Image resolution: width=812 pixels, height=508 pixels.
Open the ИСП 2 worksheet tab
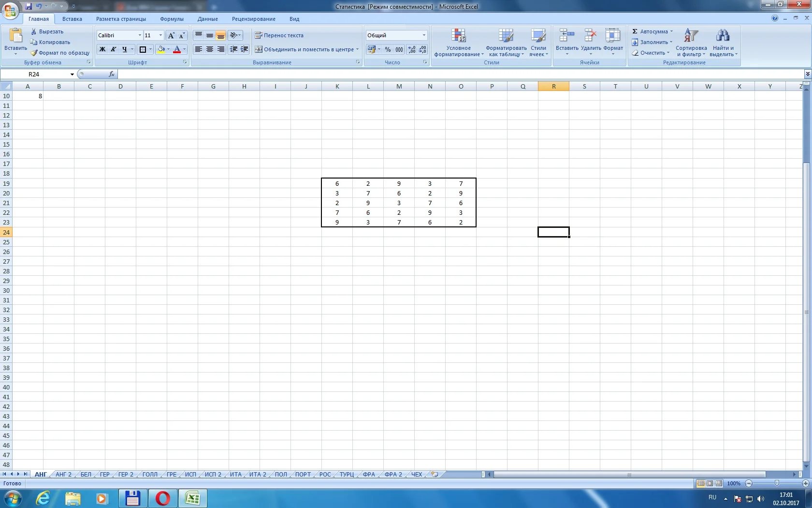click(x=213, y=474)
